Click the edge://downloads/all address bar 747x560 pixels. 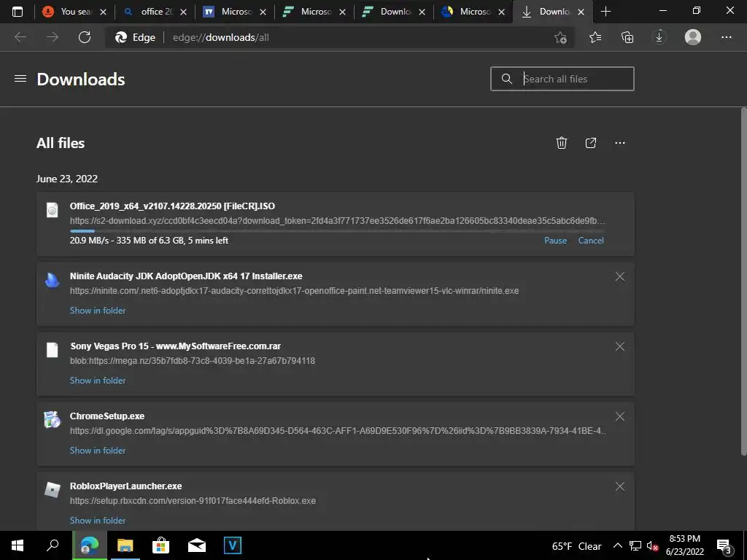(339, 37)
